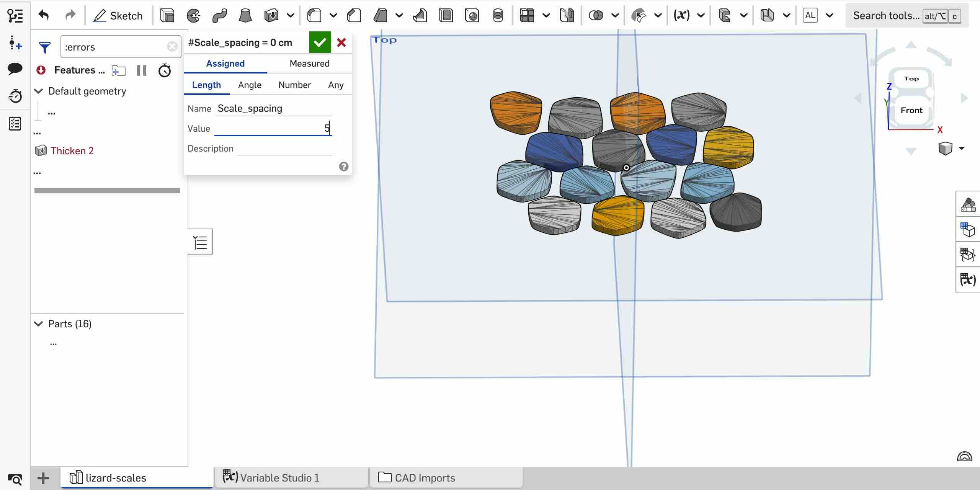980x490 pixels.
Task: Open the comments speech bubble icon
Action: pyautogui.click(x=15, y=69)
